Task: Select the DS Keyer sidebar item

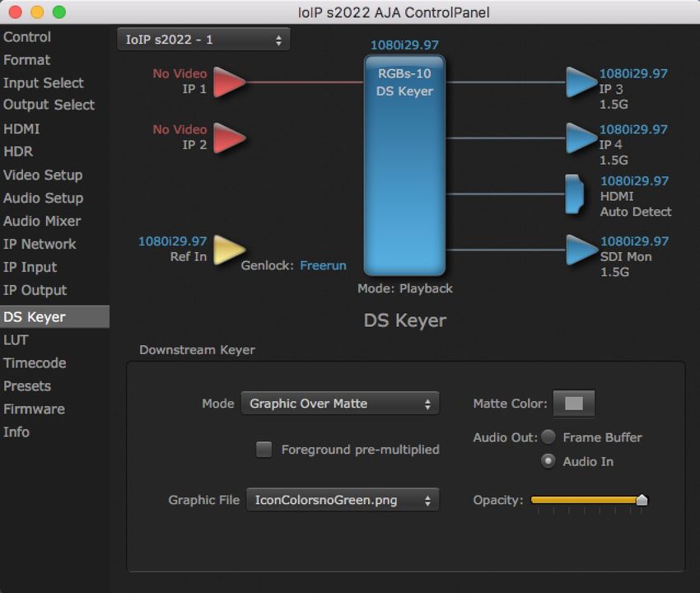Action: [54, 317]
